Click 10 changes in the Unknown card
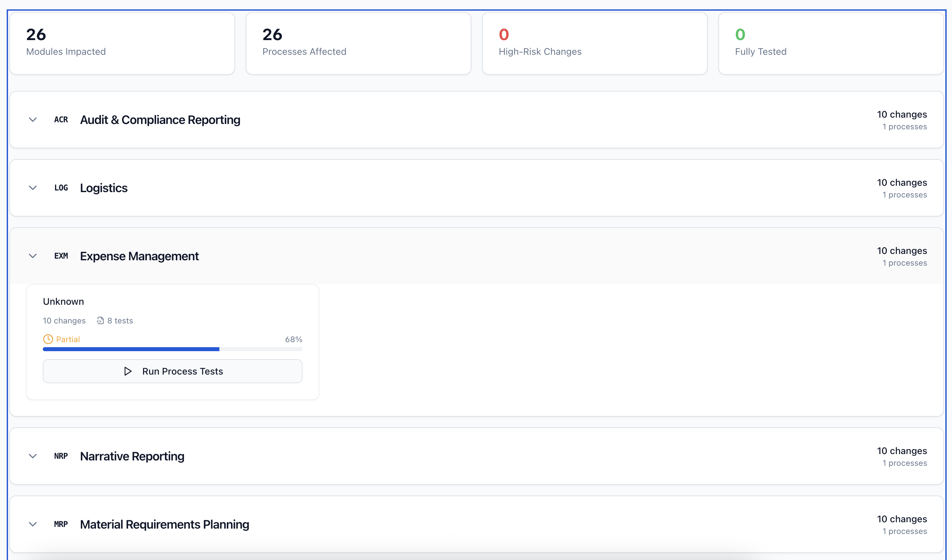The image size is (952, 560). tap(64, 320)
